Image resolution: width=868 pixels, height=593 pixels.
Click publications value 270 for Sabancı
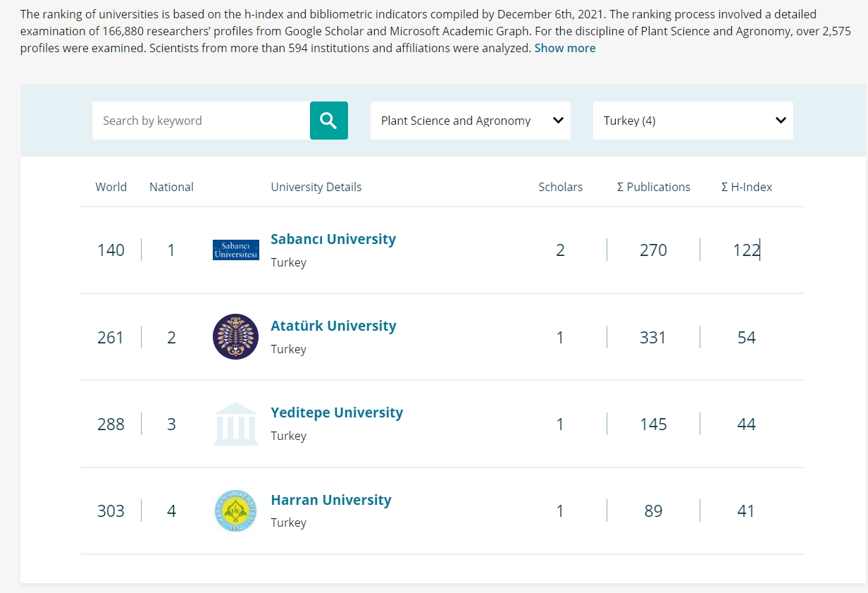pyautogui.click(x=653, y=250)
